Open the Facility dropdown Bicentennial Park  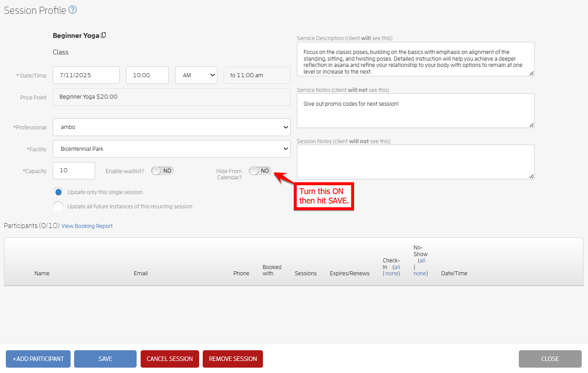click(171, 149)
